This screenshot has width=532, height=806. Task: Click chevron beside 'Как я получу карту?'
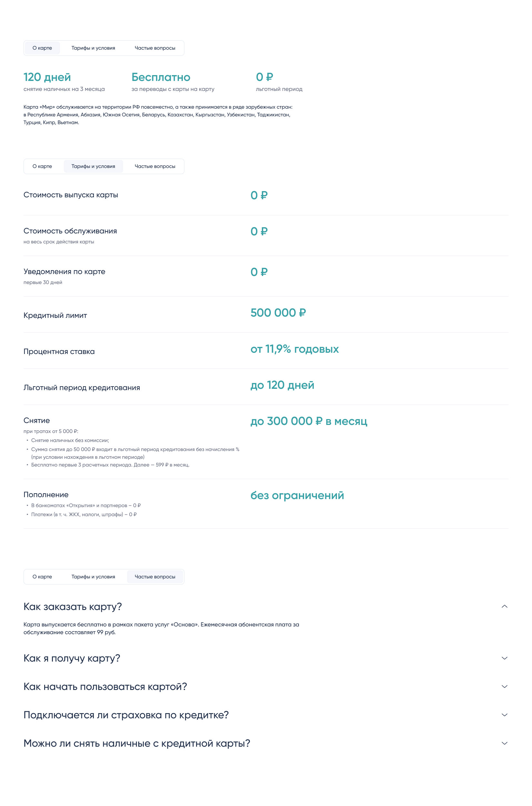[504, 658]
